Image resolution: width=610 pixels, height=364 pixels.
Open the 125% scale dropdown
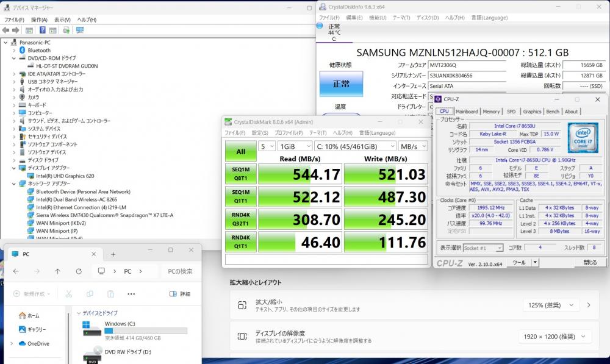550,305
